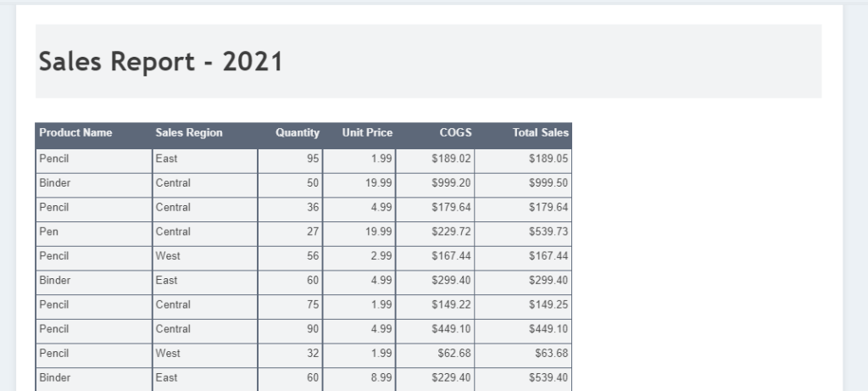
Task: Click the Total Sales column header
Action: pos(540,132)
